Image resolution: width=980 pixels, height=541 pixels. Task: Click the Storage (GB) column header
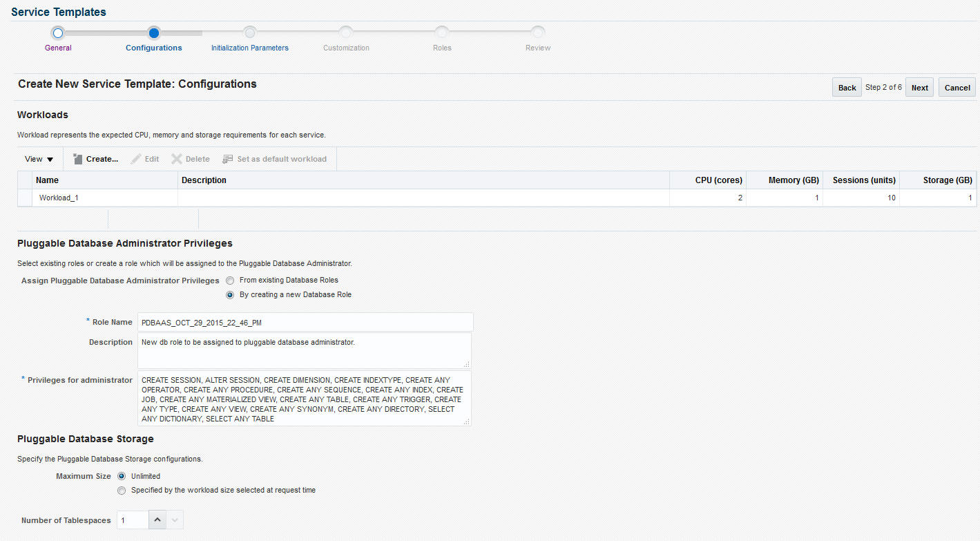pos(938,180)
